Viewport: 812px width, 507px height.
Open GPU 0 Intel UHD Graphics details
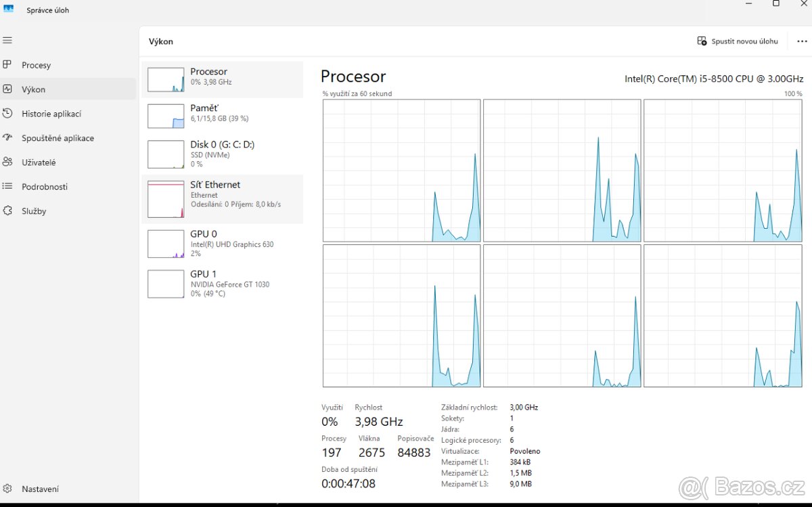[x=223, y=243]
